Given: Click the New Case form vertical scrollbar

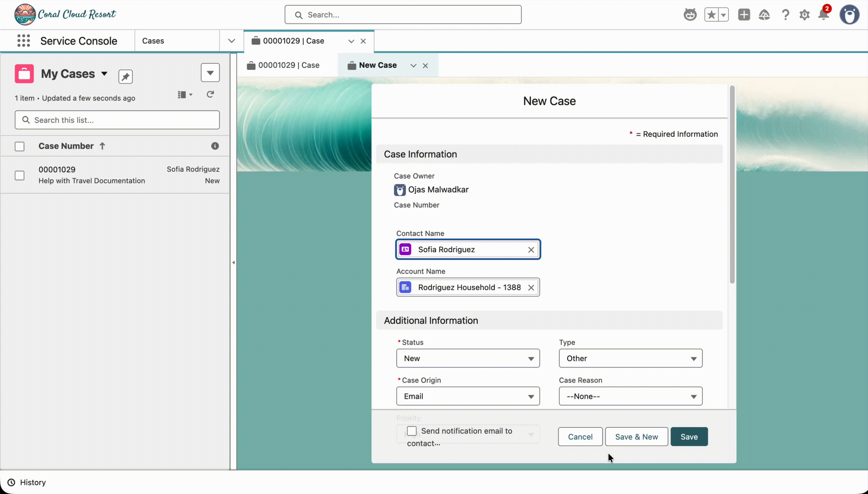Looking at the screenshot, I should click(732, 185).
